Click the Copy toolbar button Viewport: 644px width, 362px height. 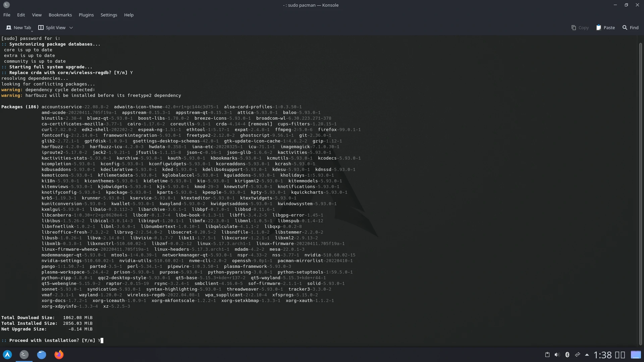point(580,27)
